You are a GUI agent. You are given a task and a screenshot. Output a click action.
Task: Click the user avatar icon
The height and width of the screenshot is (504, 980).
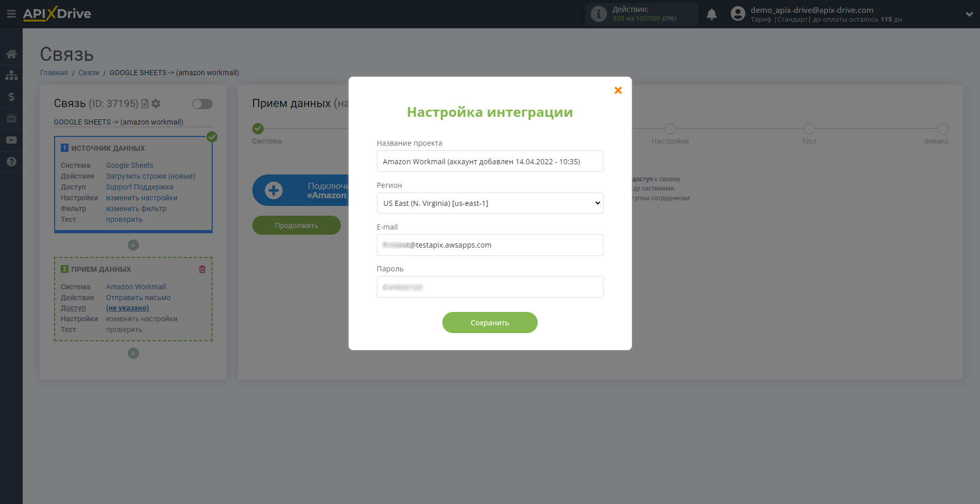[737, 14]
